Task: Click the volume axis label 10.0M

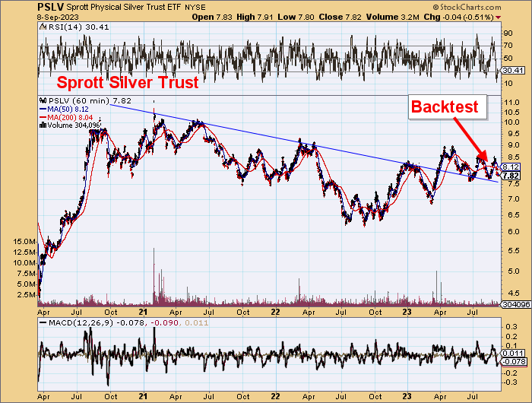Action: [24, 263]
